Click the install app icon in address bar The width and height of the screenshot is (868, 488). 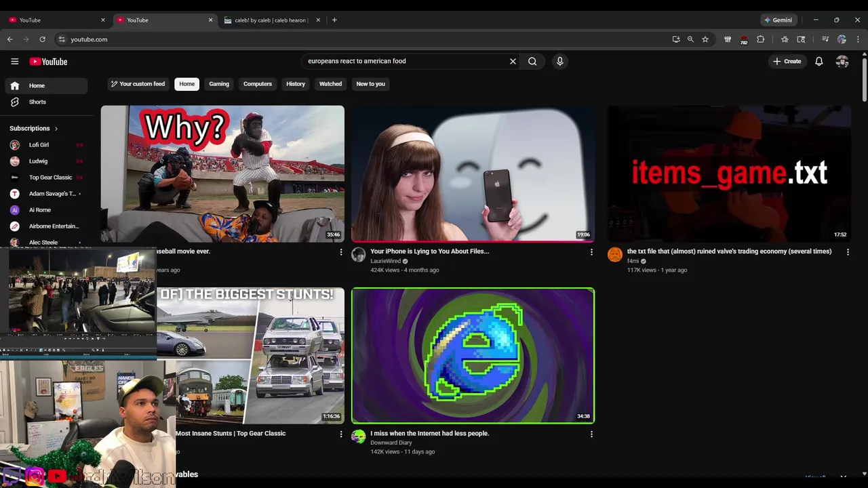676,39
